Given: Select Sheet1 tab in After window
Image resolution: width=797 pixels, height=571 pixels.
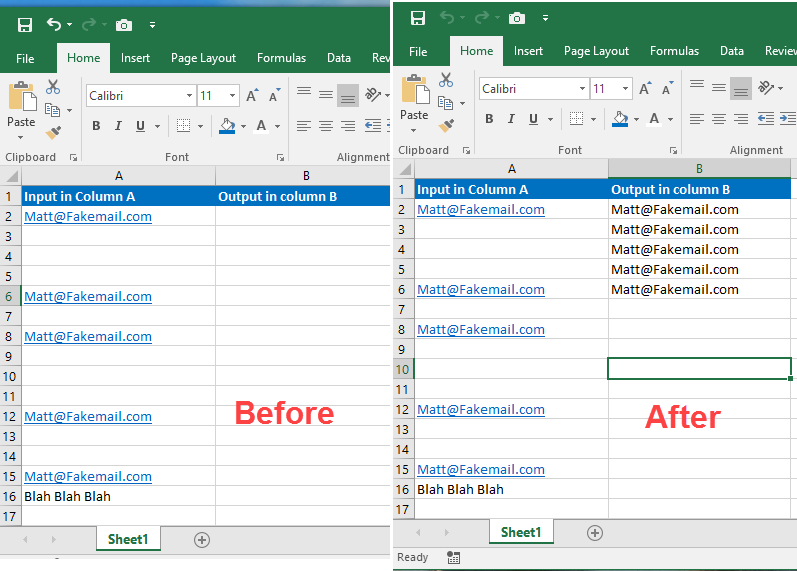Looking at the screenshot, I should 521,532.
